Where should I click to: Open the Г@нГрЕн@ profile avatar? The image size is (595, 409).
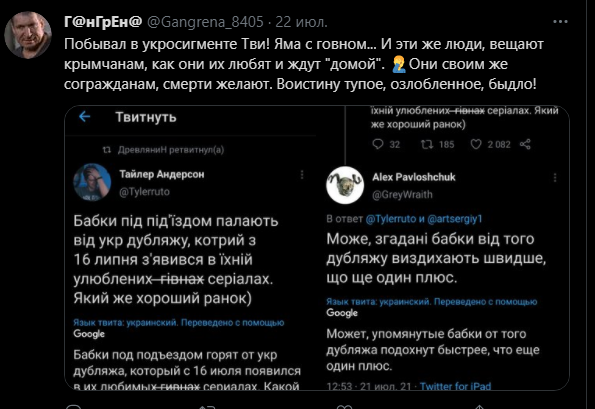[28, 35]
